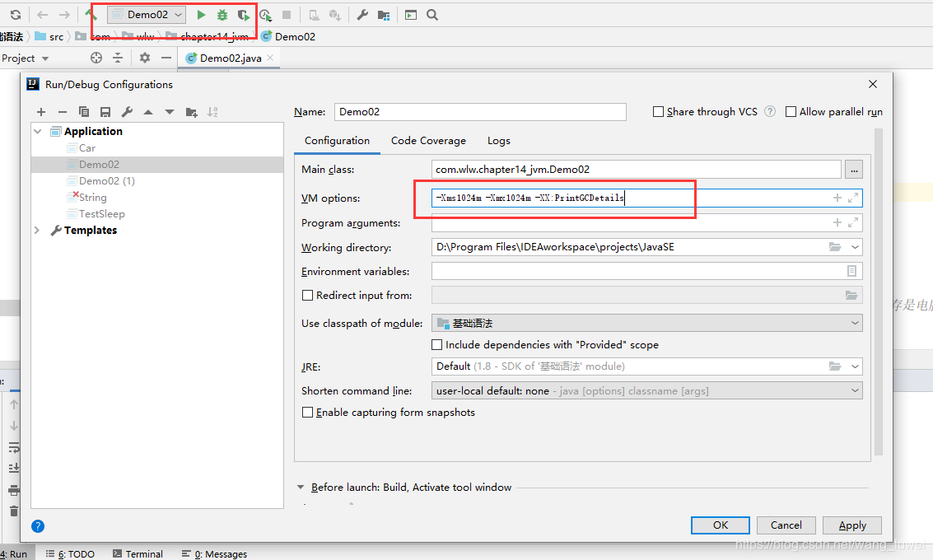Open the Messages tool window tab

coord(214,554)
